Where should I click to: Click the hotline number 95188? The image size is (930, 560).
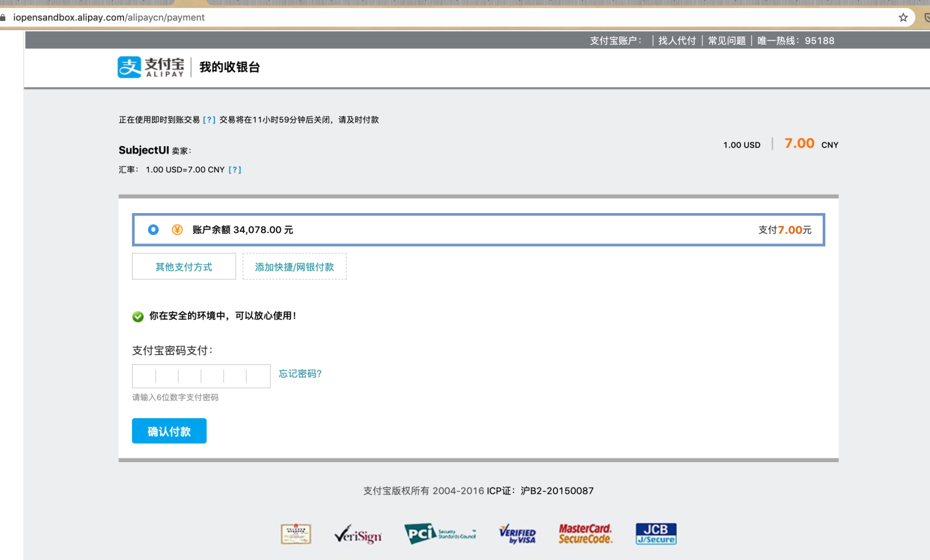pos(820,41)
